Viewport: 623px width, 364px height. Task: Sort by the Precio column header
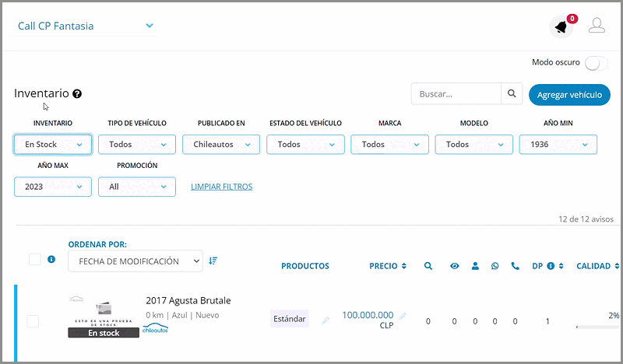pos(388,266)
